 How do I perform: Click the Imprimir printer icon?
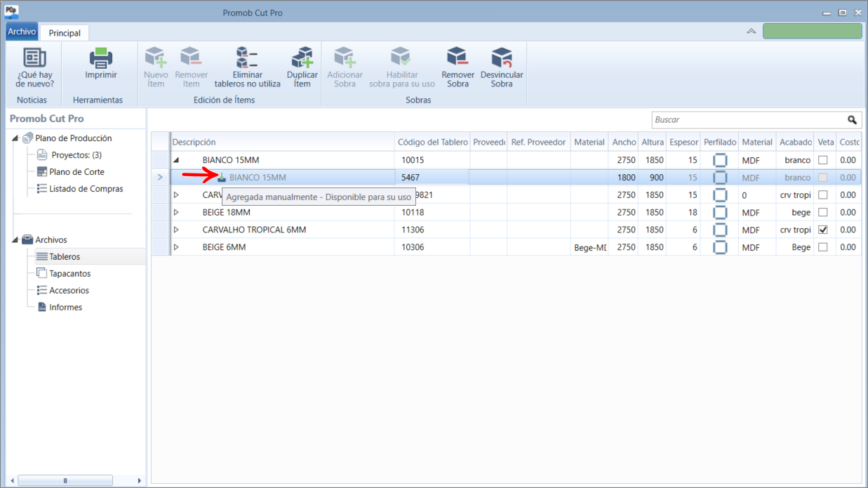click(x=101, y=58)
